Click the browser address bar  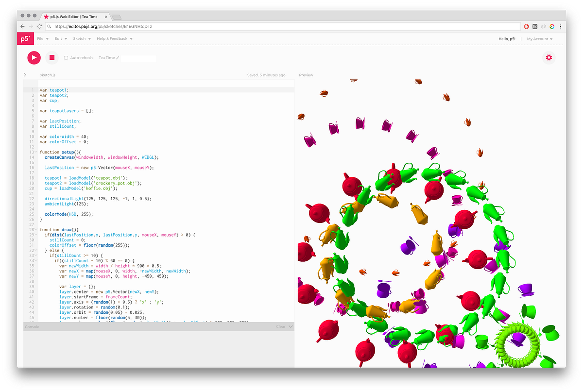(194, 26)
